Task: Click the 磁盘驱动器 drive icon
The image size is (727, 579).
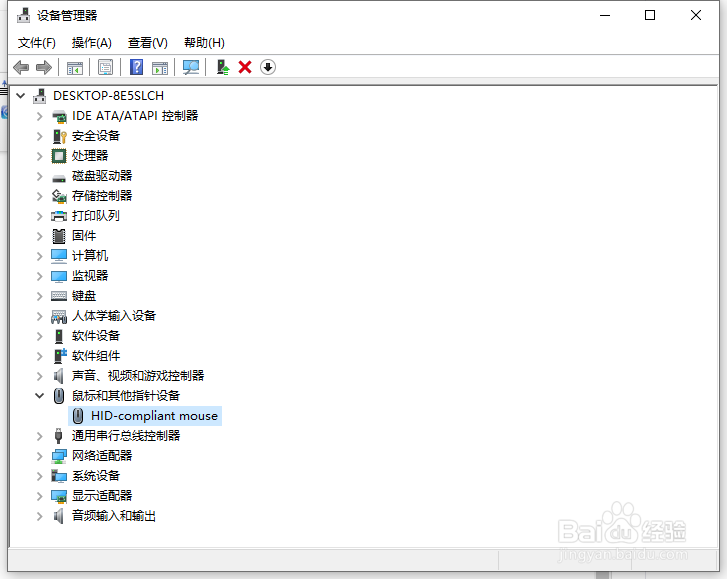Action: click(59, 177)
